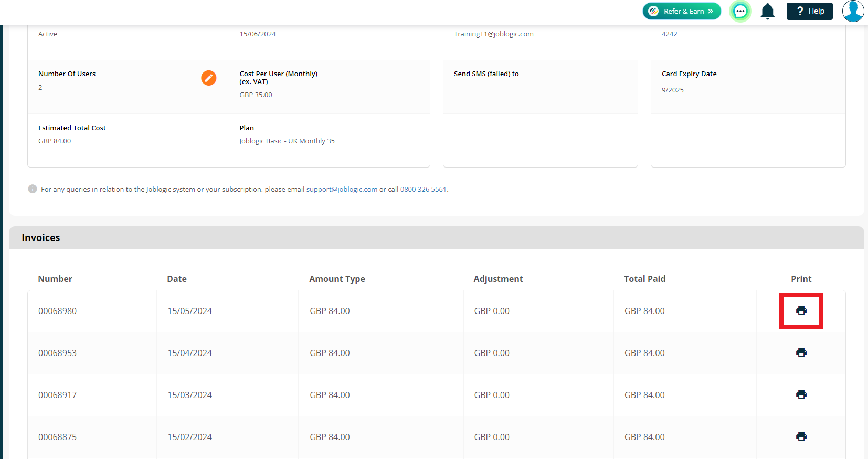Screen dimensions: 868x459
Task: Click the card expiry value 9/2025
Action: coord(673,90)
